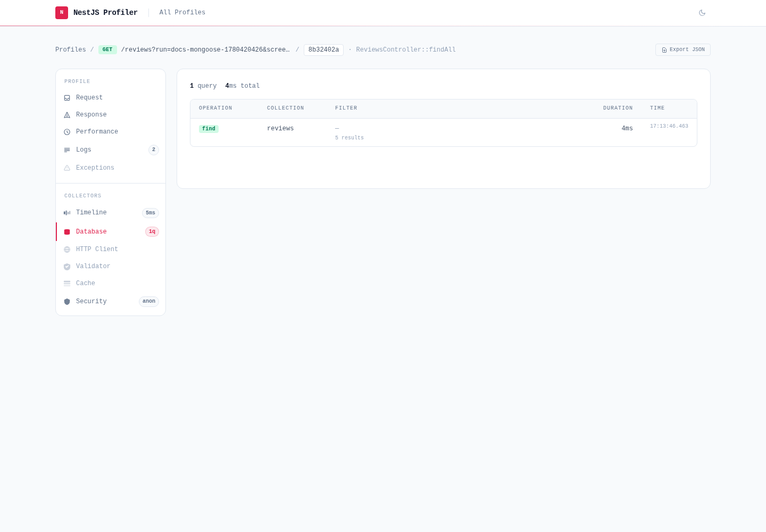The width and height of the screenshot is (766, 532).
Task: Click the TIME column header
Action: pos(657,109)
